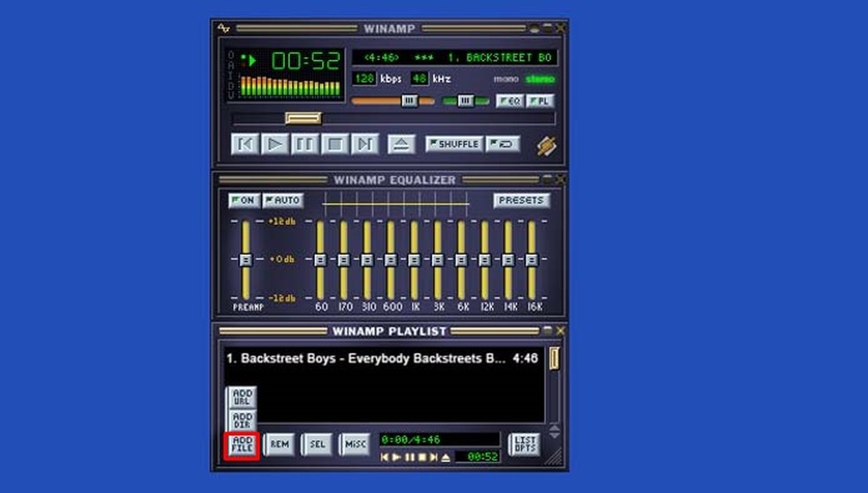Click the elapsed time display 00:52
This screenshot has height=493, width=868.
point(305,61)
